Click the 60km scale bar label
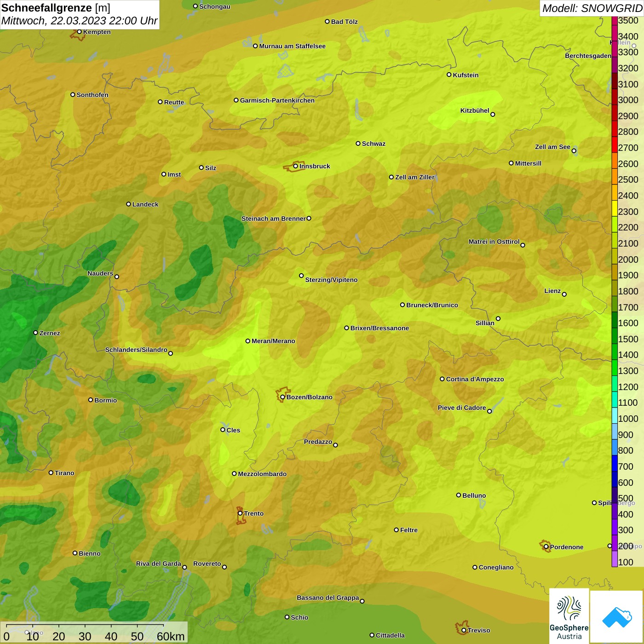Image resolution: width=644 pixels, height=644 pixels. [x=171, y=636]
